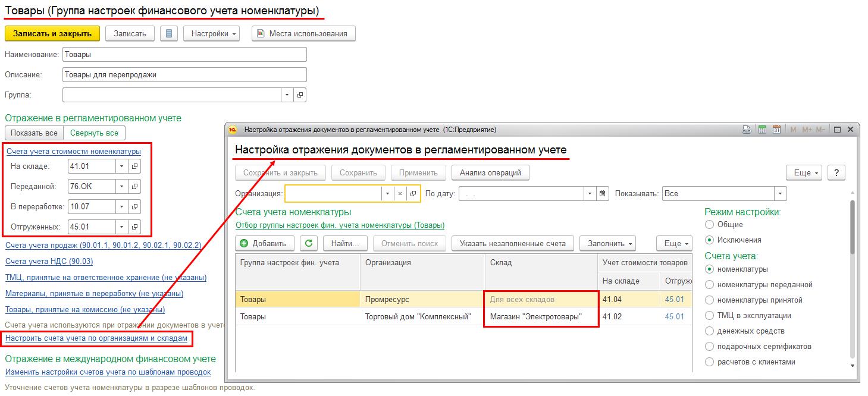Open the Показывать dropdown set to Все

point(780,193)
